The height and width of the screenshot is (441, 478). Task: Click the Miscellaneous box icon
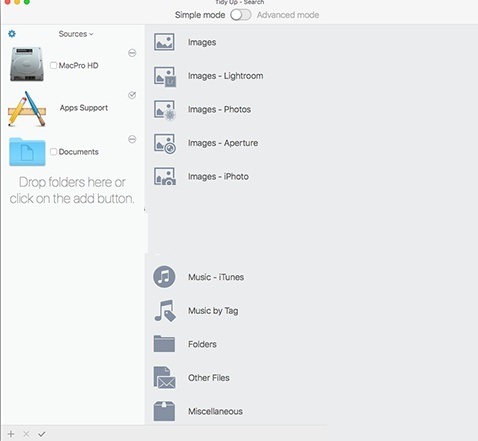[x=164, y=411]
